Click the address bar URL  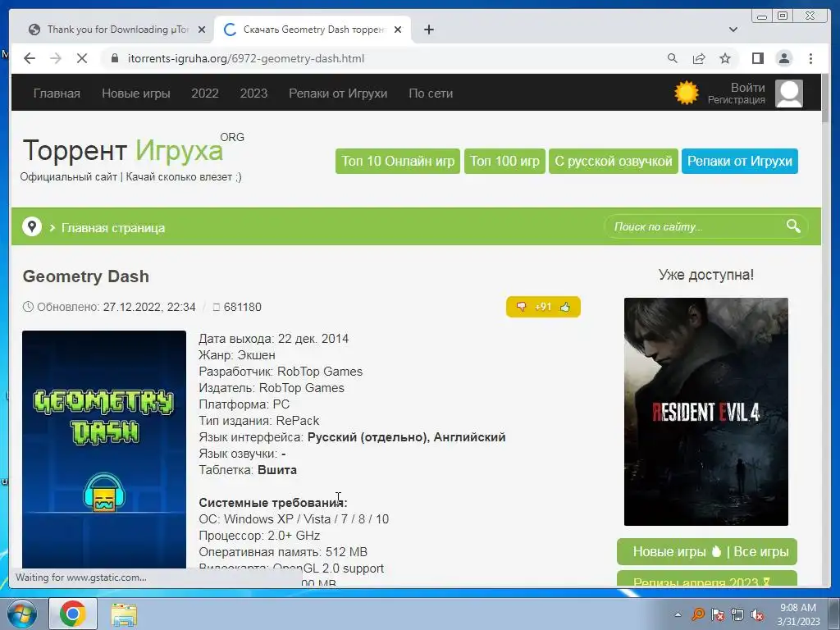click(x=246, y=58)
